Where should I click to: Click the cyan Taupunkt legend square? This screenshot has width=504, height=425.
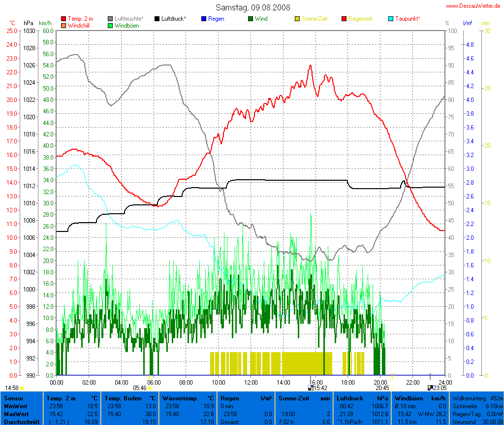[x=391, y=19]
